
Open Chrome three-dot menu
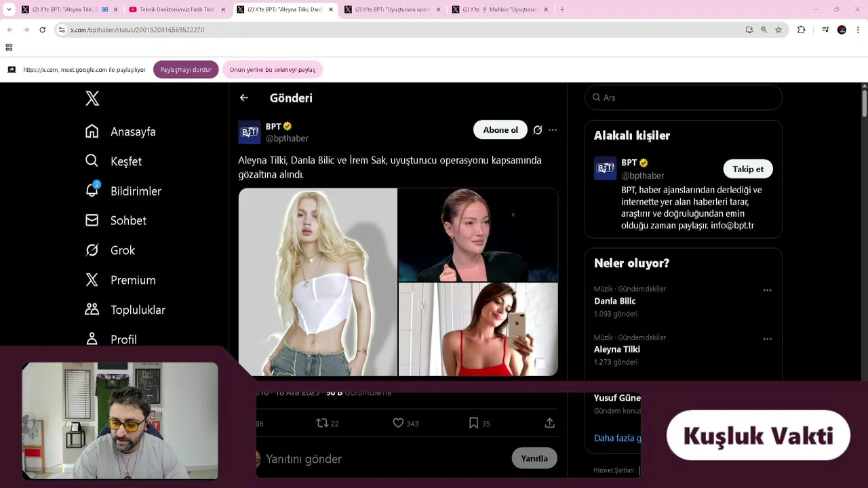859,30
